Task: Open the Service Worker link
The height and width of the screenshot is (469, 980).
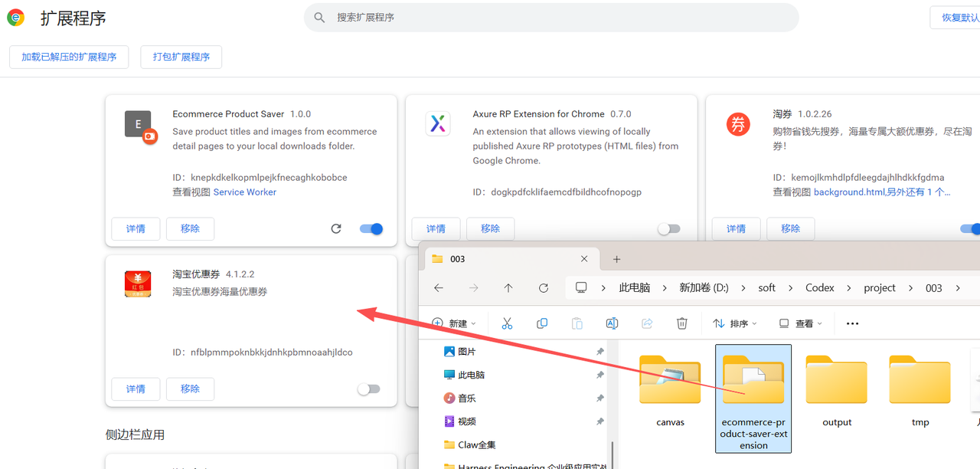Action: pyautogui.click(x=245, y=192)
